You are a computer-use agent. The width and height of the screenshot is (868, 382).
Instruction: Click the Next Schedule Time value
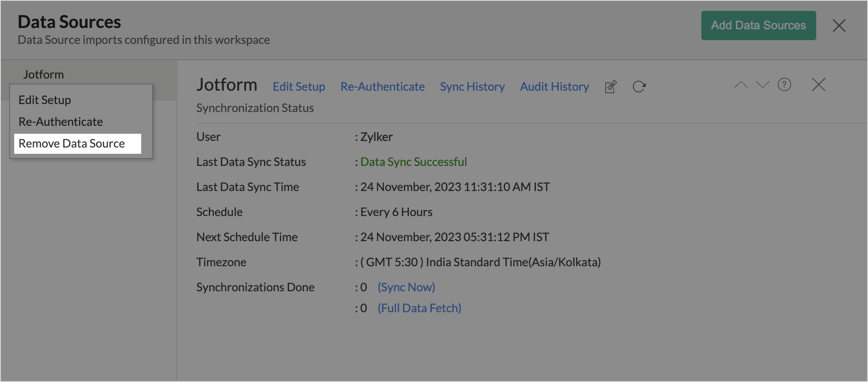[x=455, y=237]
